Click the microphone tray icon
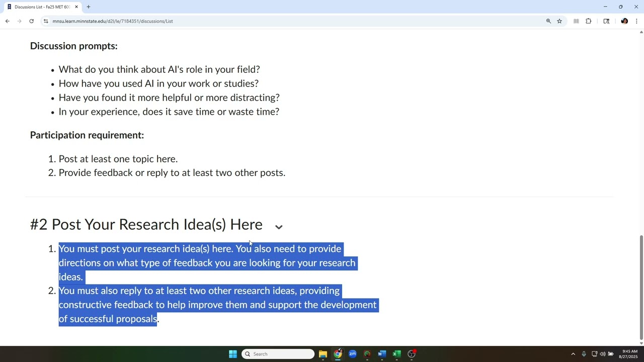The width and height of the screenshot is (644, 362). click(x=584, y=354)
